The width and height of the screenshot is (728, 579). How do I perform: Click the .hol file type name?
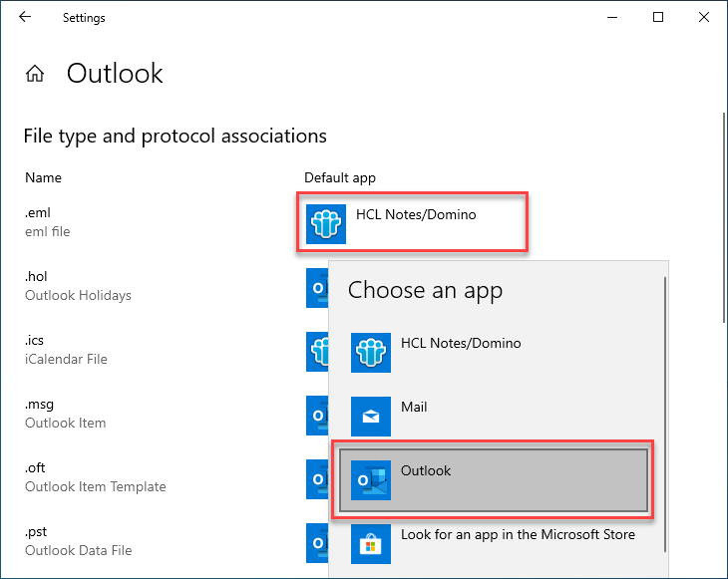tap(36, 276)
